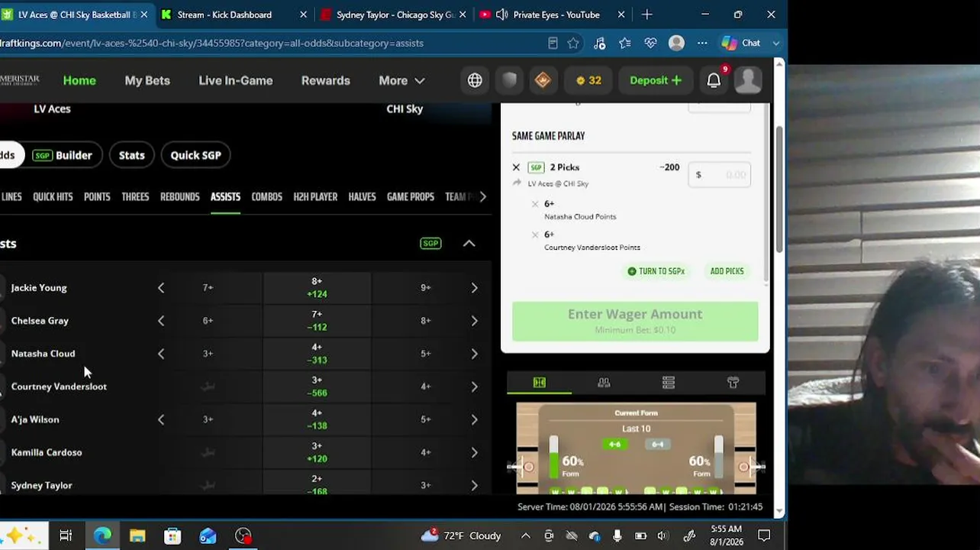Click the 32 crowns balance button
980x550 pixels.
(588, 80)
